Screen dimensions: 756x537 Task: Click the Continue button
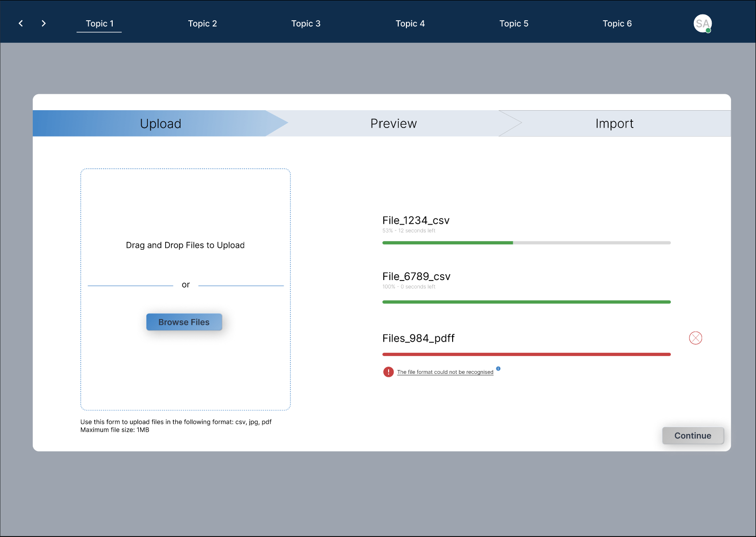click(693, 435)
